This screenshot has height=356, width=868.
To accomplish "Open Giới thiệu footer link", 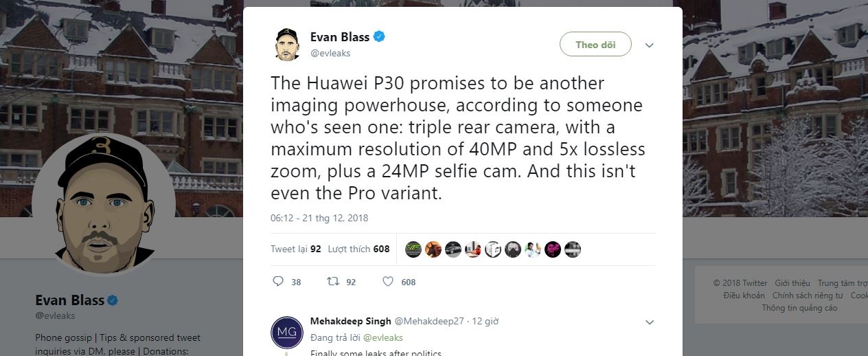I will tap(792, 282).
